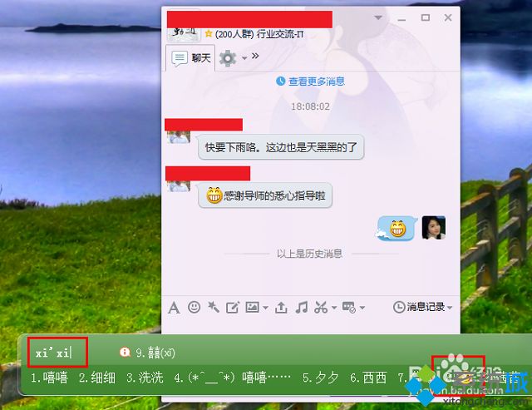532x410 pixels.
Task: Show more tabs with double chevron
Action: click(x=255, y=56)
